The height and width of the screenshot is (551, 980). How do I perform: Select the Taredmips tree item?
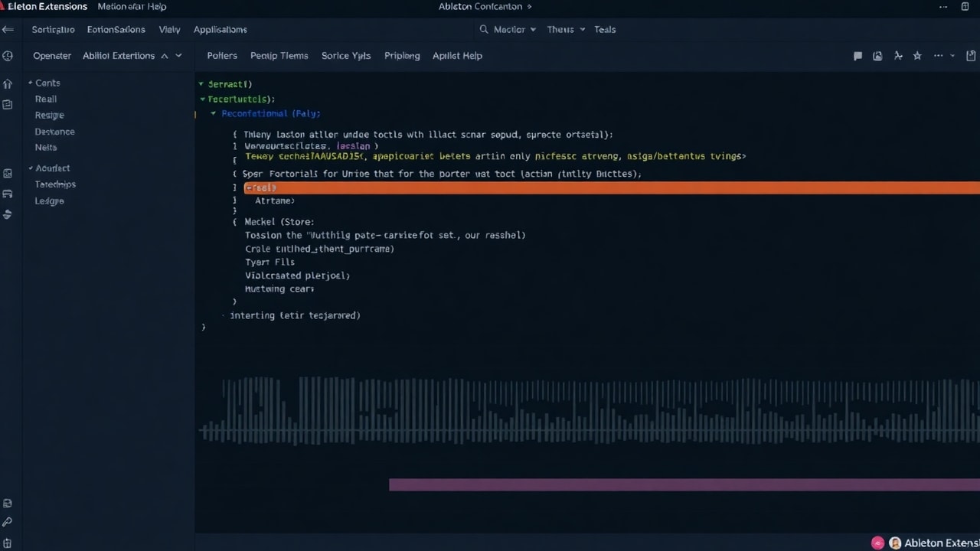[x=56, y=184]
